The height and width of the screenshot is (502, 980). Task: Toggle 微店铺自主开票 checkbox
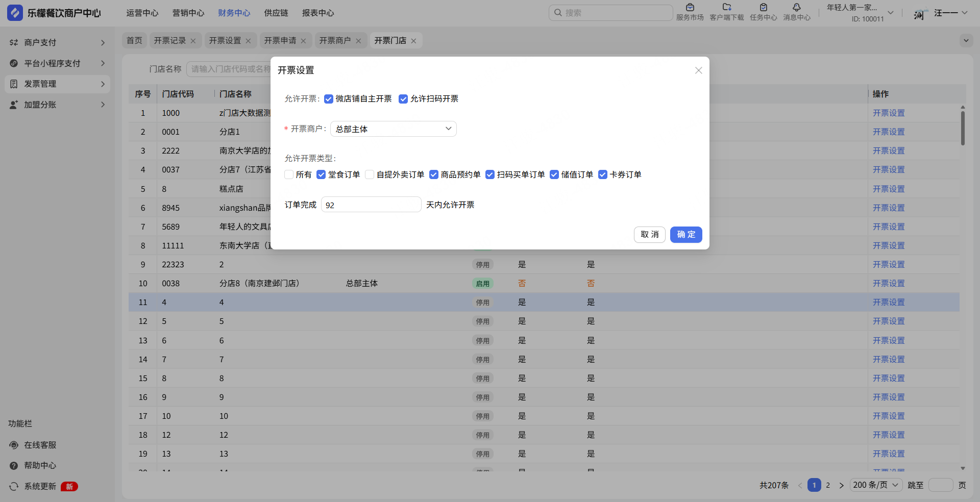[x=329, y=99]
